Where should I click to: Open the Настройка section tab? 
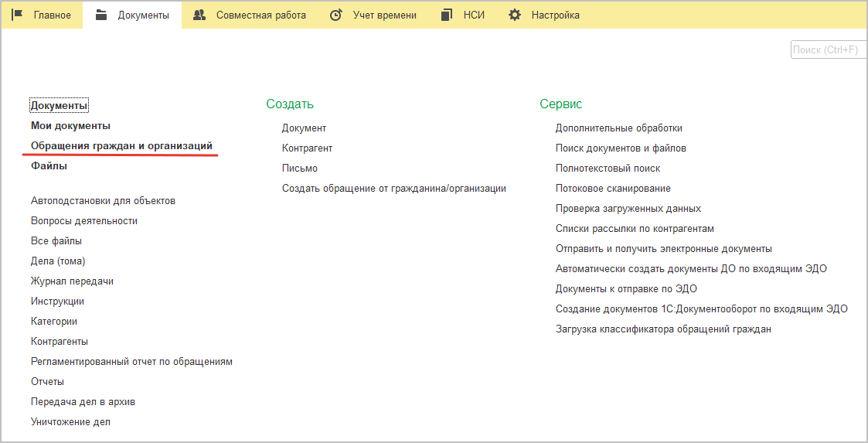(x=555, y=15)
